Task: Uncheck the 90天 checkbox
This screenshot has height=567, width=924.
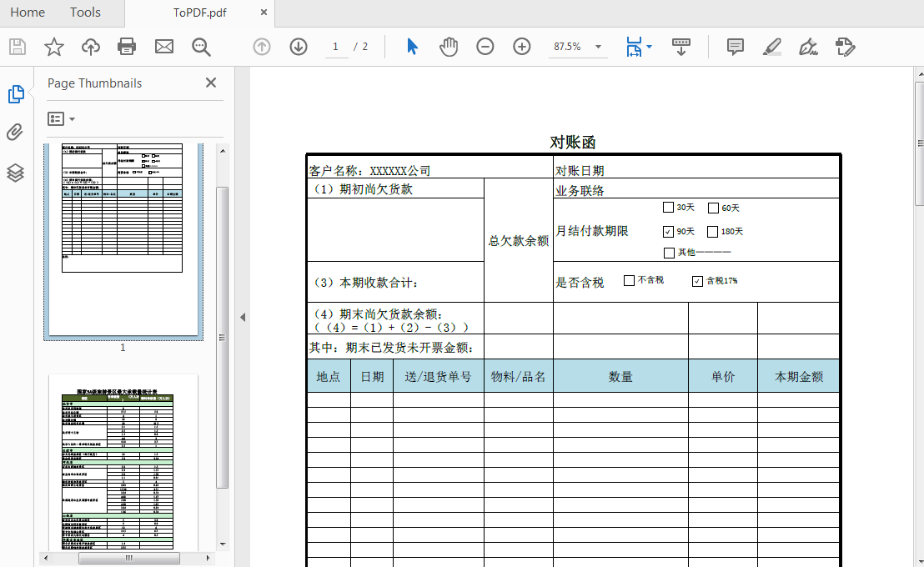Action: tap(670, 231)
